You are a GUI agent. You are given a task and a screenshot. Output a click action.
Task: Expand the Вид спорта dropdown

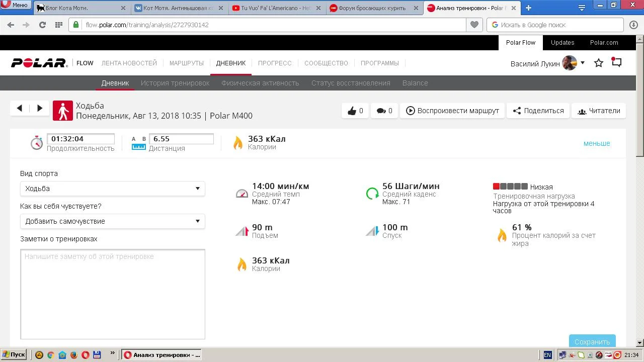click(113, 189)
